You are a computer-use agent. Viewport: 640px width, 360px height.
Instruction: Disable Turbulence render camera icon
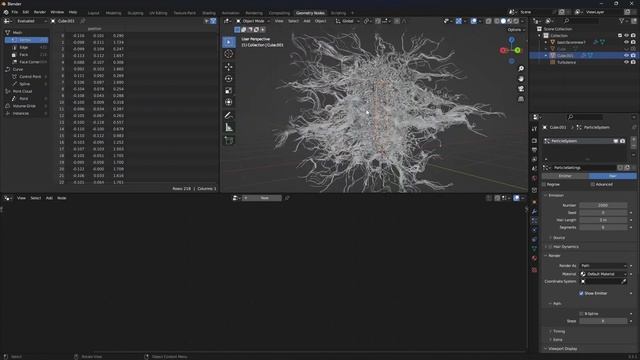pos(633,62)
